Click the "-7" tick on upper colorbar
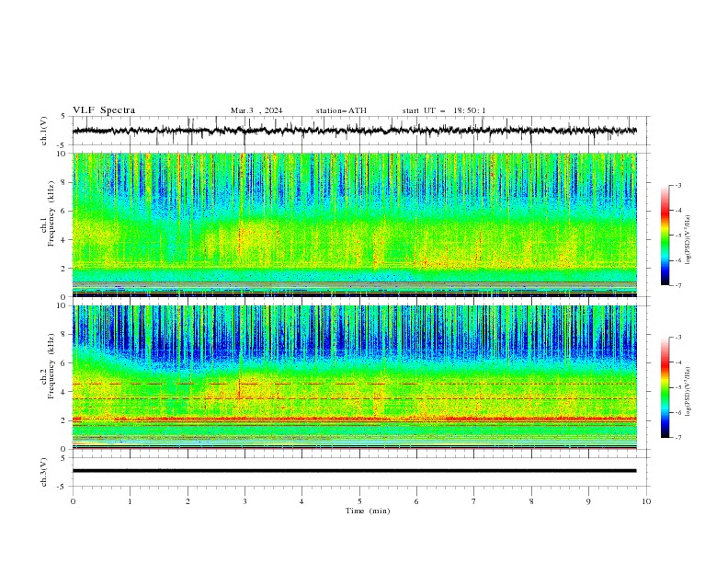 [x=677, y=285]
